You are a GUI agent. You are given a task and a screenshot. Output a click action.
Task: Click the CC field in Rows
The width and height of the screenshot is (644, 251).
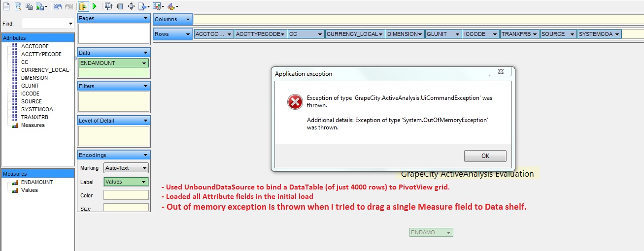[306, 34]
